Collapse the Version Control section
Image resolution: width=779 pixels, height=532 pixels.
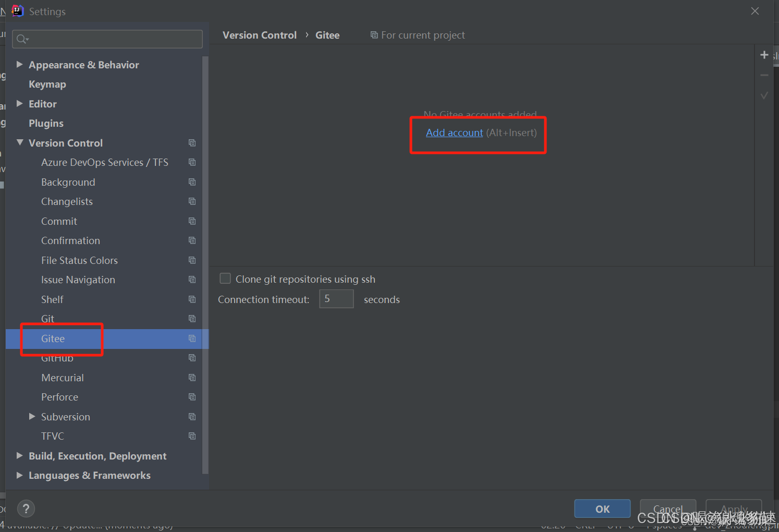click(x=20, y=142)
